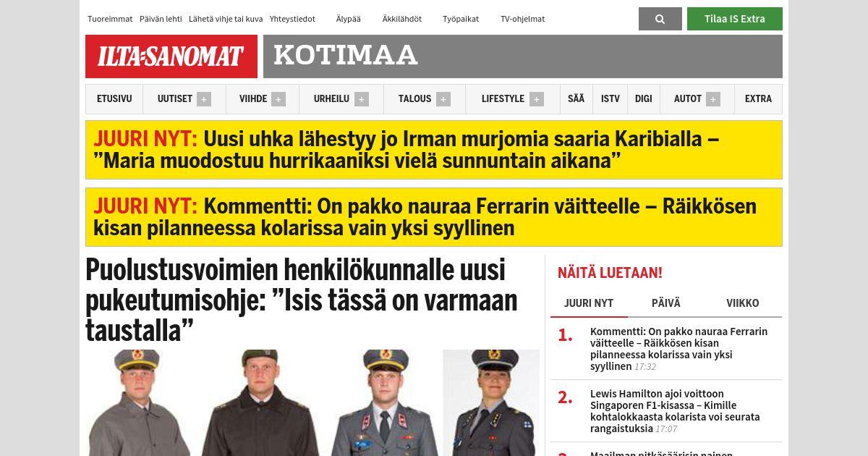Image resolution: width=868 pixels, height=456 pixels.
Task: Expand the Uutiset submenu plus icon
Action: 204,99
